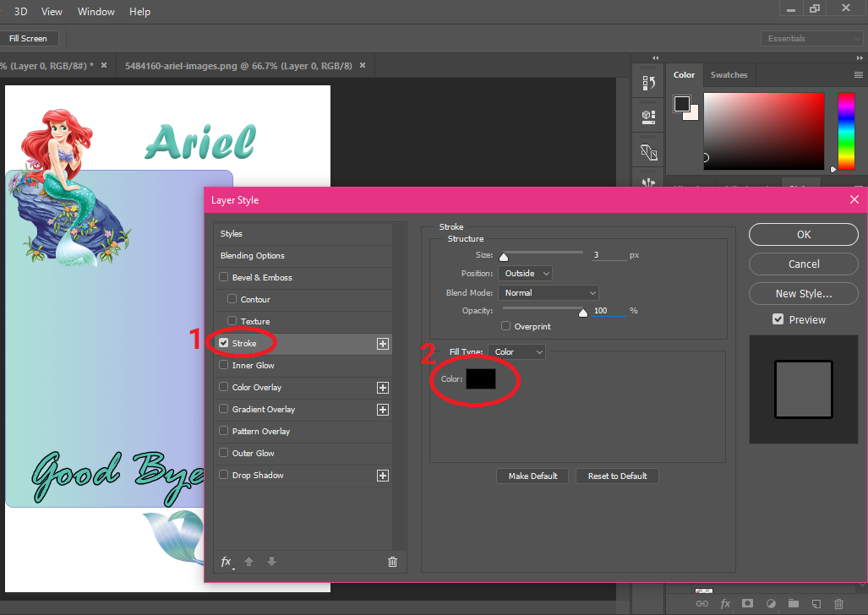Add another Drop Shadow with its plus icon
This screenshot has width=868, height=615.
[x=383, y=476]
